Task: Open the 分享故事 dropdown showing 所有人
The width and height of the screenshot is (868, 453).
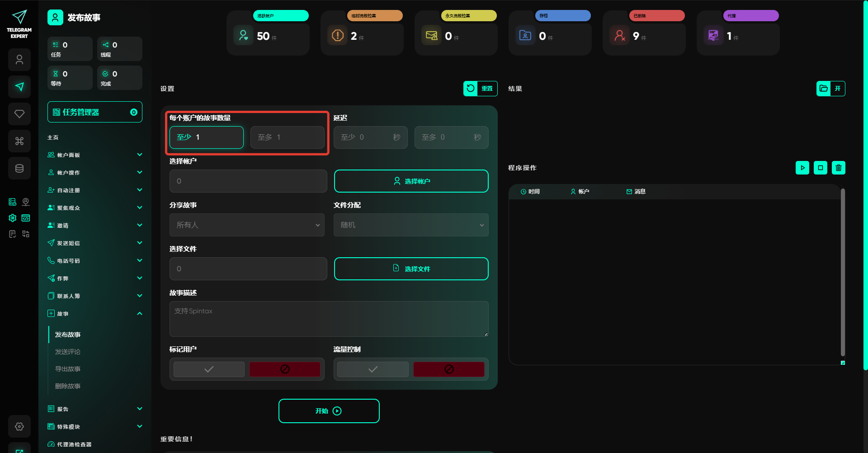Action: (x=247, y=225)
